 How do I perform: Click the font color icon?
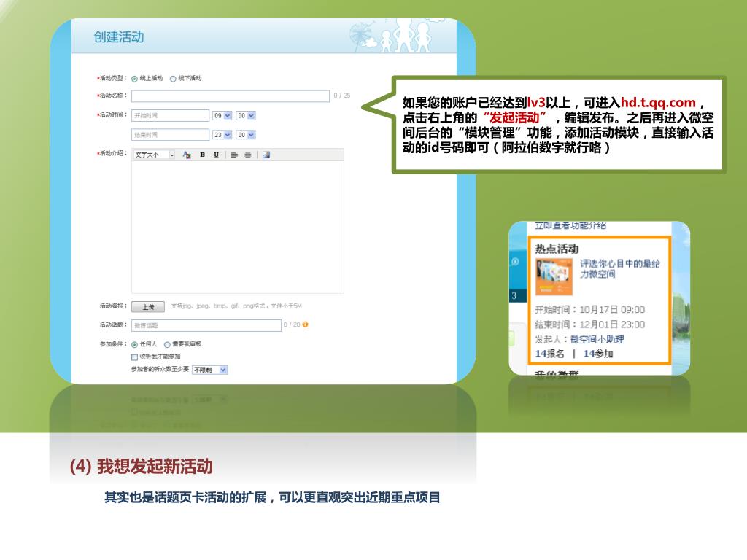187,155
